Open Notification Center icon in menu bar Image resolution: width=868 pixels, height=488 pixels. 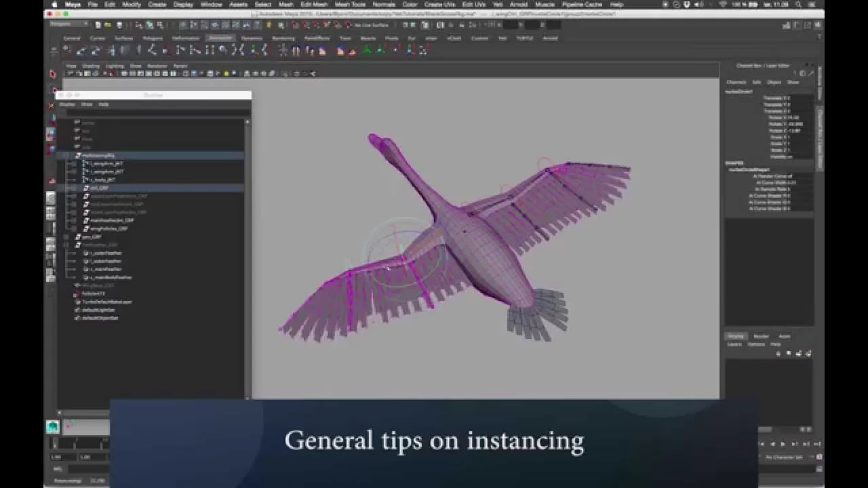812,4
